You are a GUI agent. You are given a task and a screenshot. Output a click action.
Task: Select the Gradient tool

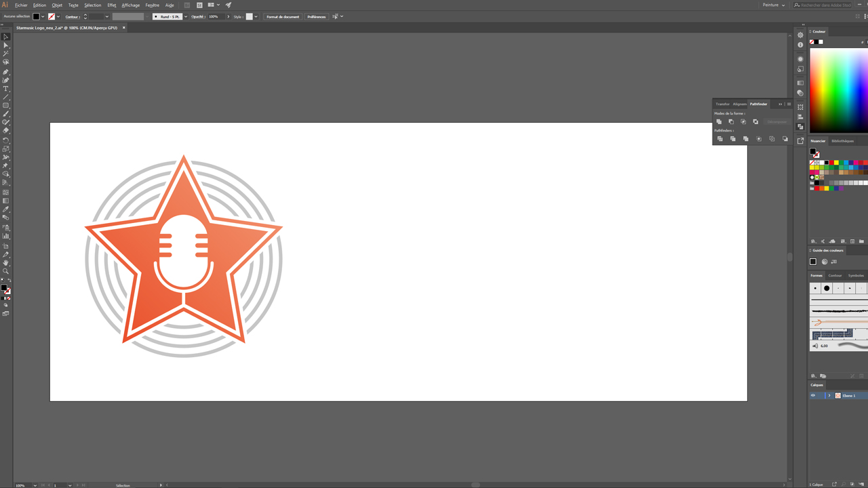pos(5,201)
